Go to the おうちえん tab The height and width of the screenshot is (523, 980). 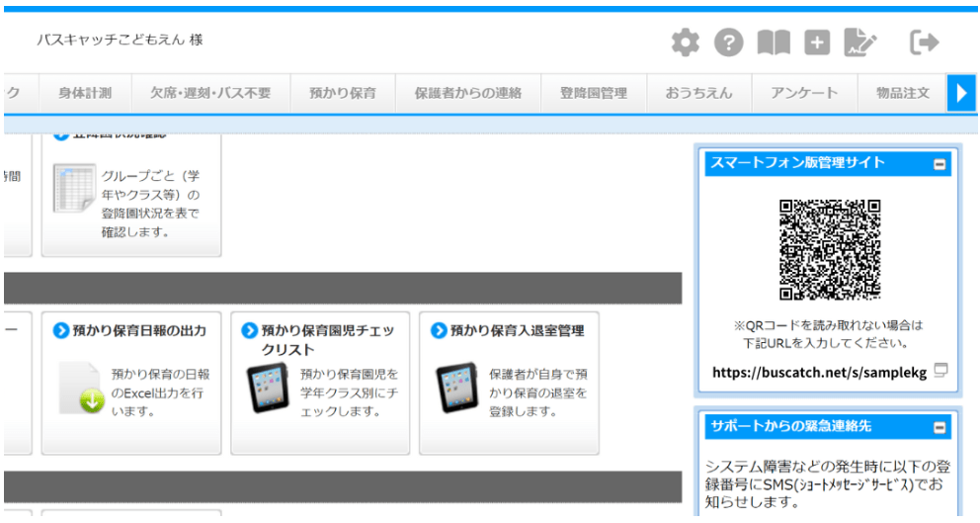[700, 94]
